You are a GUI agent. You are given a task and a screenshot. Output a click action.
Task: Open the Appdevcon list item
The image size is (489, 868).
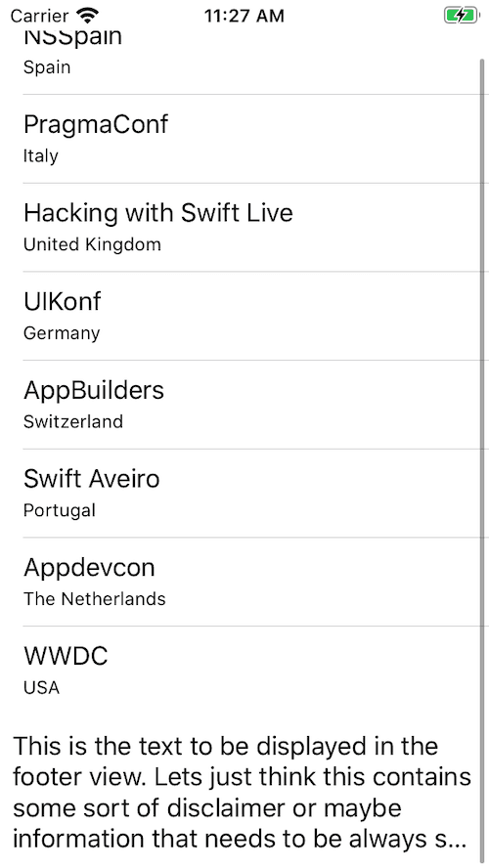[x=244, y=582]
